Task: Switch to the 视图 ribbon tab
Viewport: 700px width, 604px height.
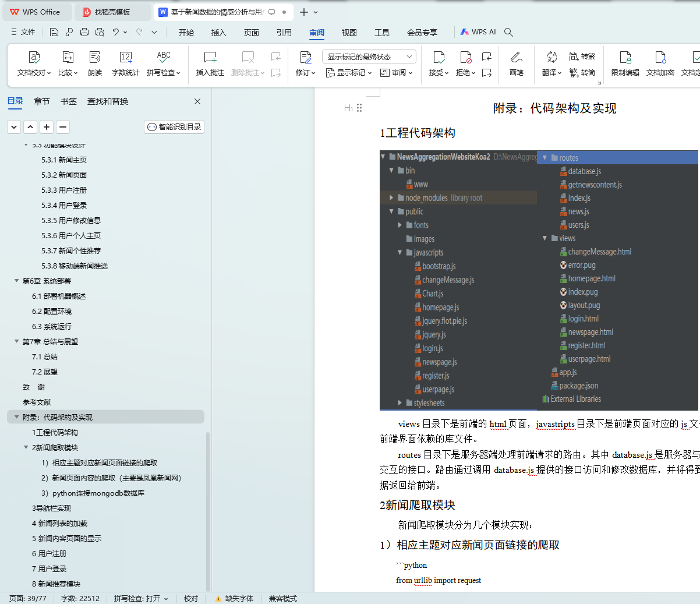Action: 349,33
